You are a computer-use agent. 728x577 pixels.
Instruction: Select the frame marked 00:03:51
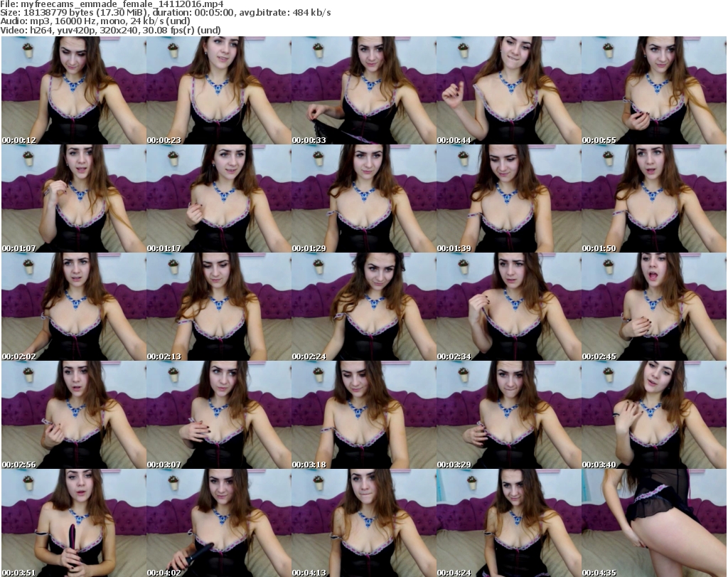click(73, 523)
